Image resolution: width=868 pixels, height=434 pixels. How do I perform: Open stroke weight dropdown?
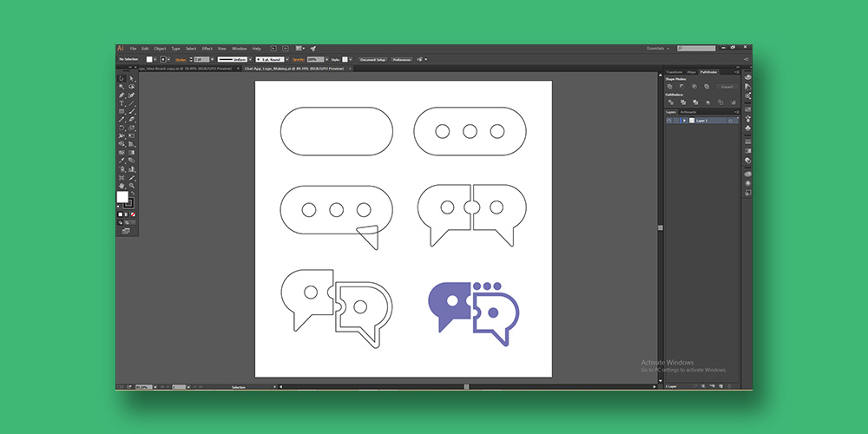[212, 59]
